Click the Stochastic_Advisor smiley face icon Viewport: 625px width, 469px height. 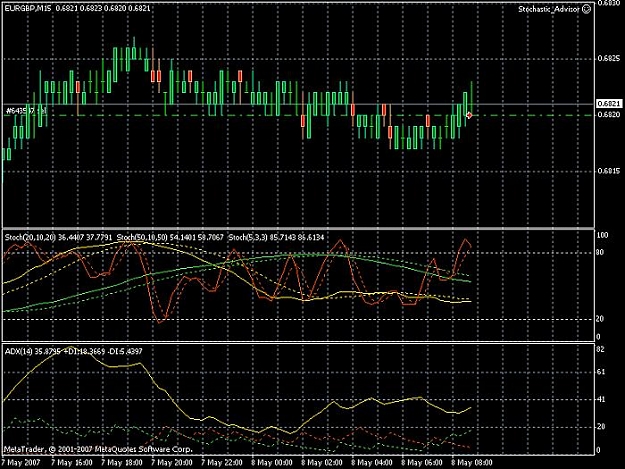(586, 9)
